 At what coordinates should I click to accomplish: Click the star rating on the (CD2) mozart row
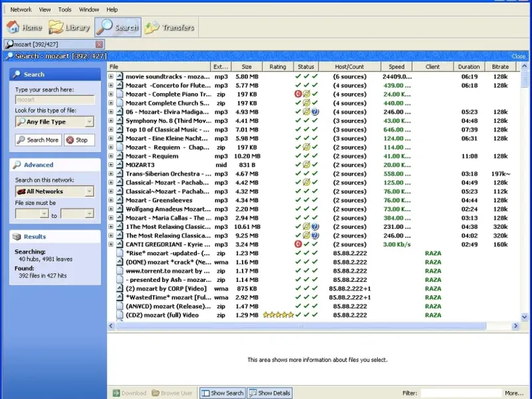[x=278, y=315]
